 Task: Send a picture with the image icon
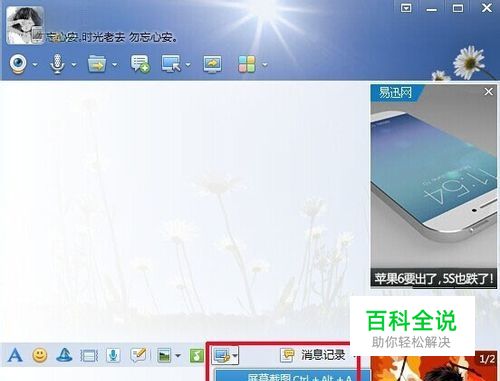[x=164, y=356]
